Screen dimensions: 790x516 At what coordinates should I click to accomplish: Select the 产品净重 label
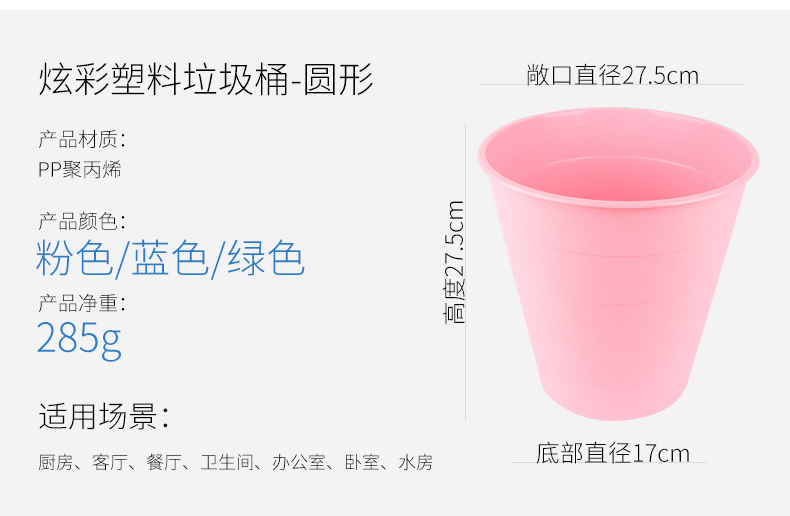(x=82, y=303)
